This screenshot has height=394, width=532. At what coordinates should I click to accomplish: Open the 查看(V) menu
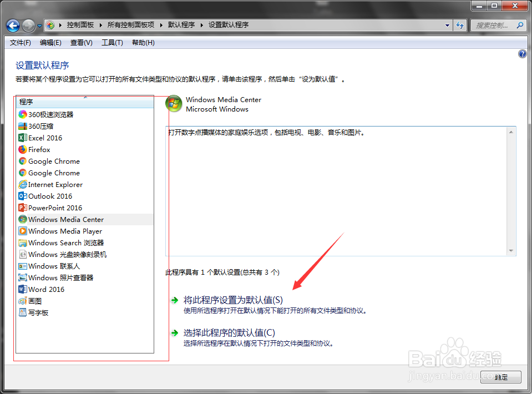82,43
